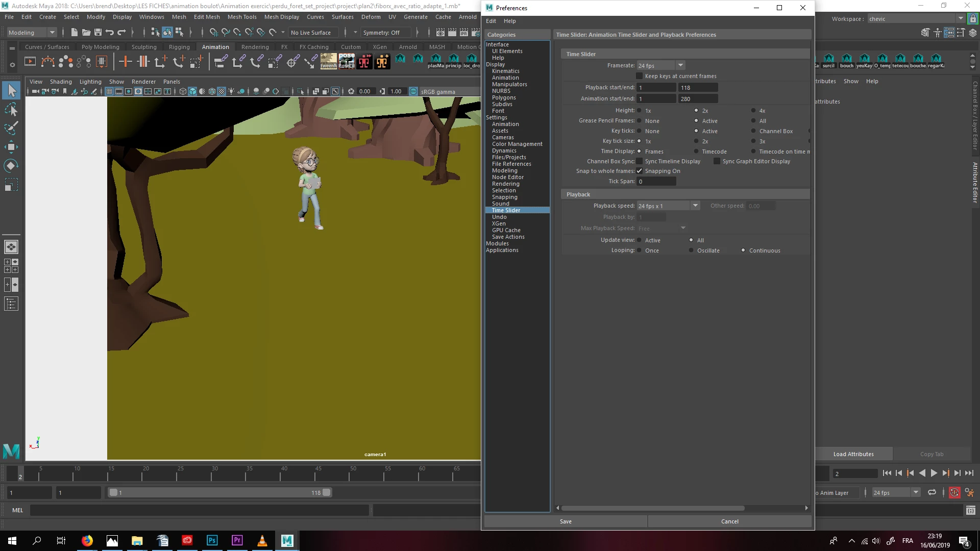
Task: Uncheck Snapping On checkbox
Action: [x=640, y=171]
